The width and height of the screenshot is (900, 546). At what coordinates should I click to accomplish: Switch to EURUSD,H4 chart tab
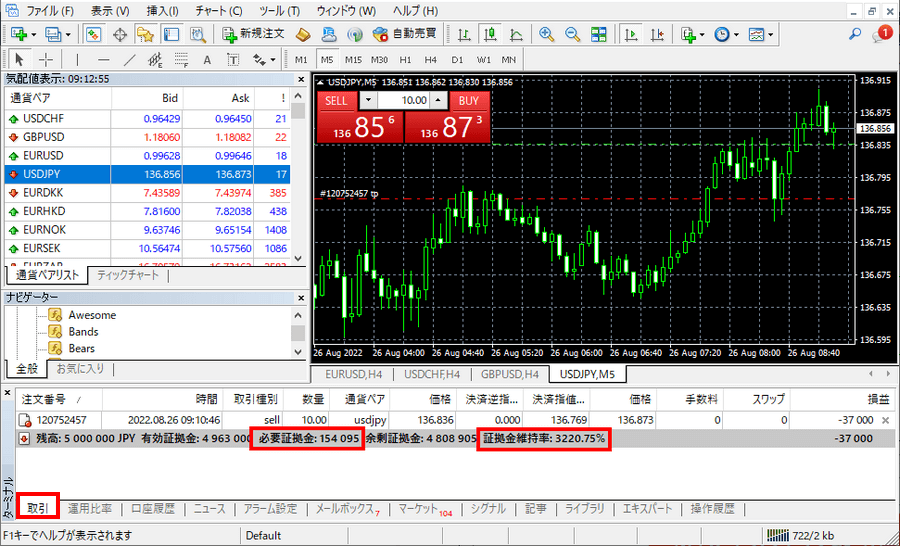point(354,374)
